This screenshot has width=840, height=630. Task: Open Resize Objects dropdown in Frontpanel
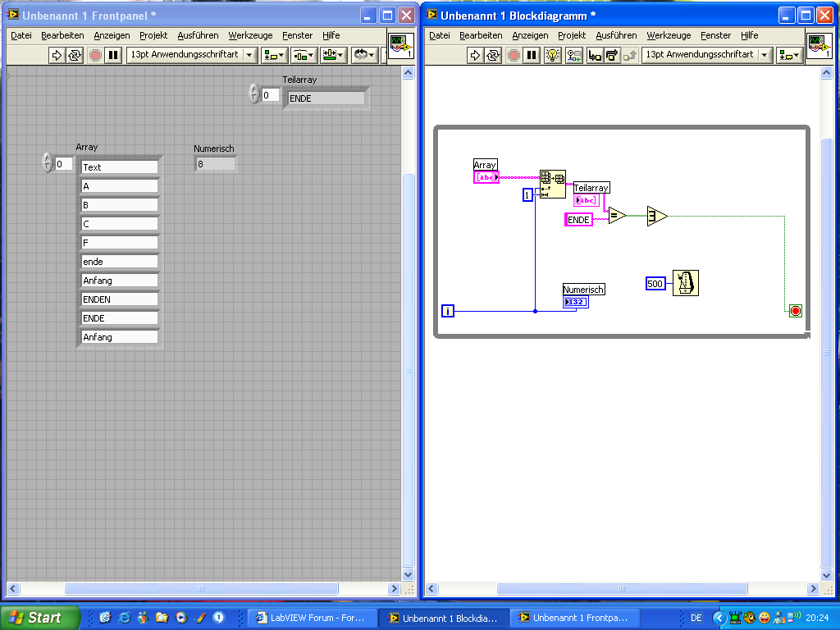point(333,55)
